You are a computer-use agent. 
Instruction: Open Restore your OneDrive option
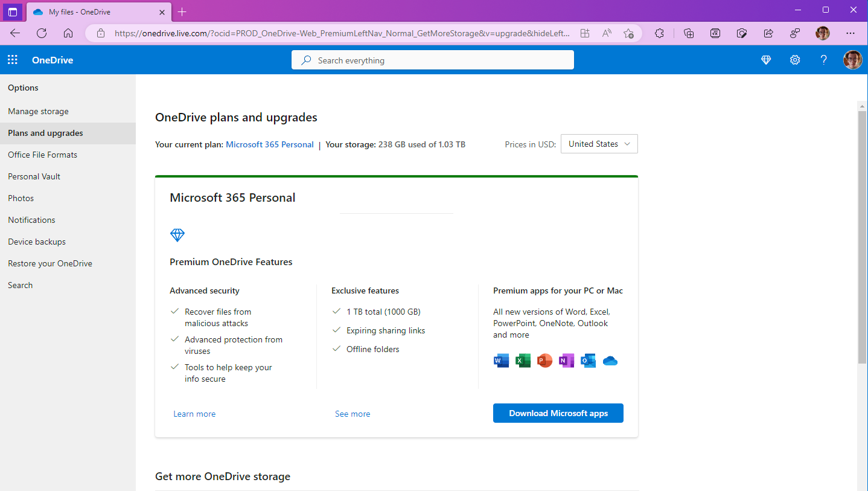click(x=68, y=263)
